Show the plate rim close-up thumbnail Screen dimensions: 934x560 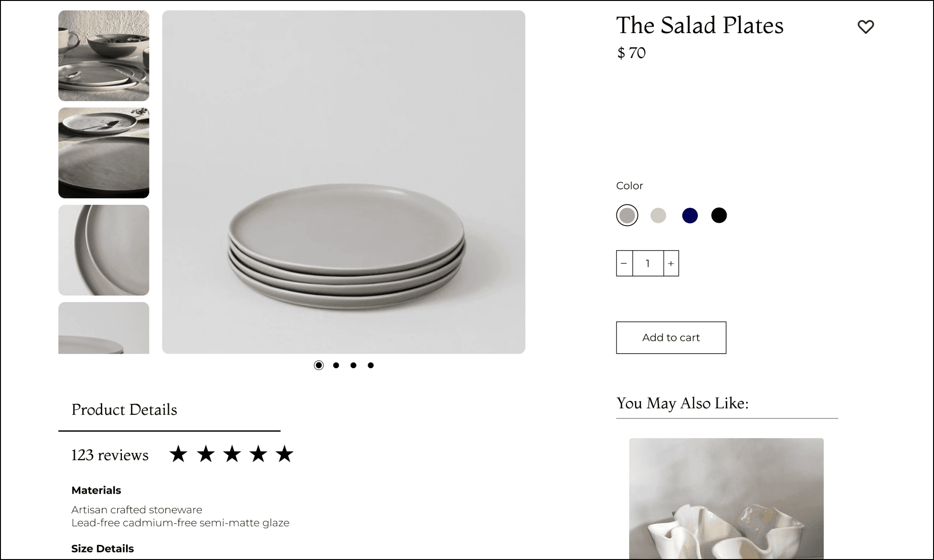(104, 250)
